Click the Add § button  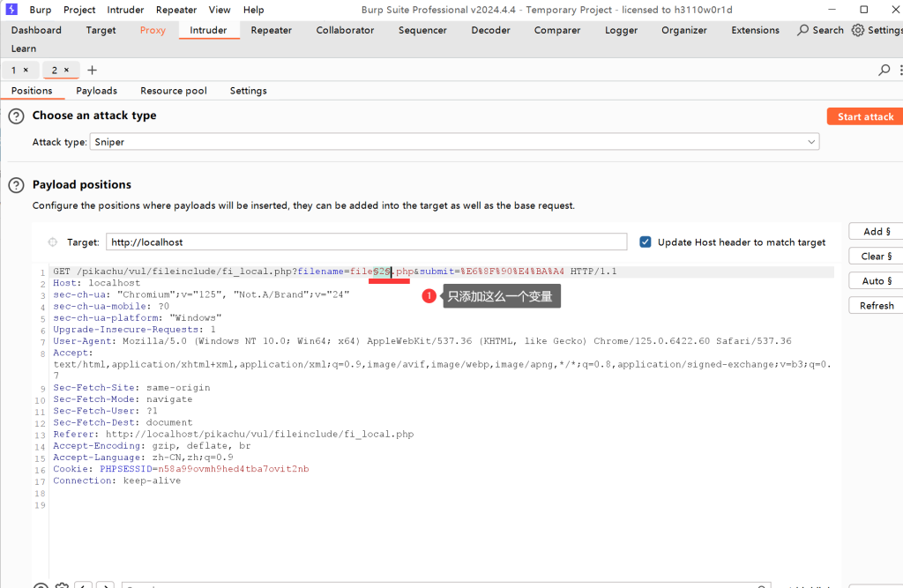tap(876, 231)
